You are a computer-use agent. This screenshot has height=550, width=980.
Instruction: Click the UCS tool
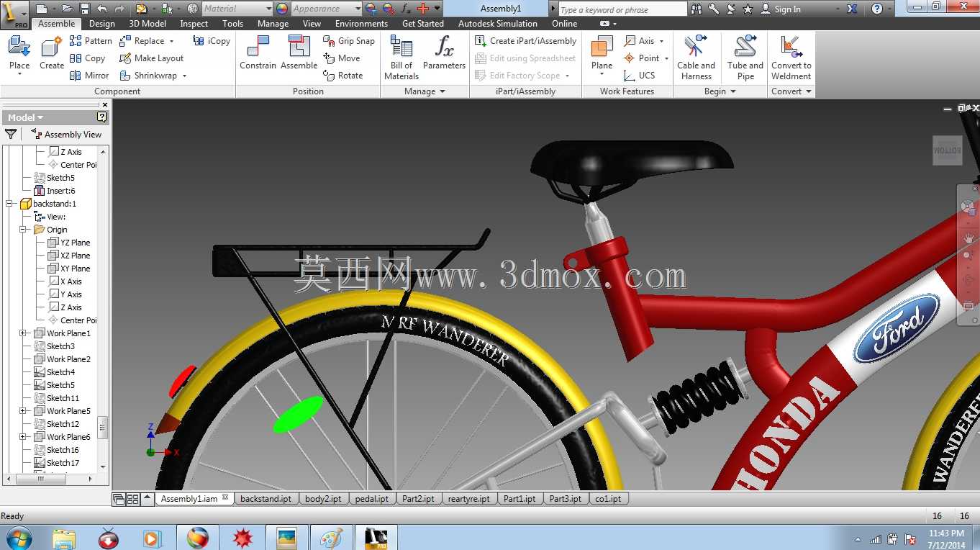(640, 76)
